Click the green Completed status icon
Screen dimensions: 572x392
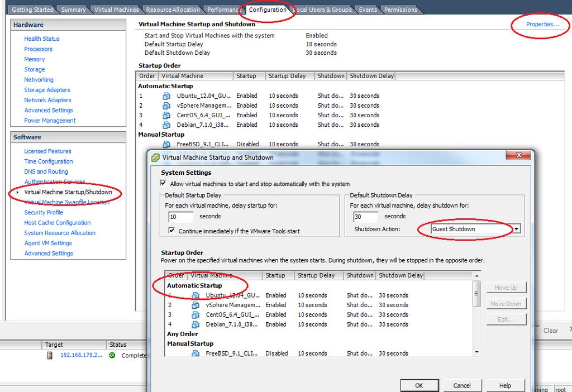(x=112, y=355)
